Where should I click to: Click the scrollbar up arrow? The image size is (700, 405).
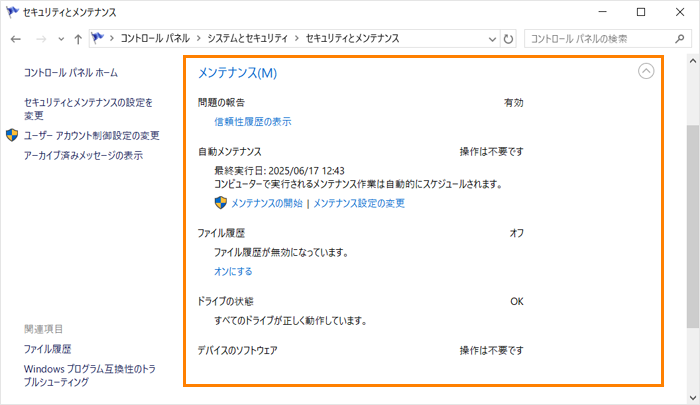[693, 61]
